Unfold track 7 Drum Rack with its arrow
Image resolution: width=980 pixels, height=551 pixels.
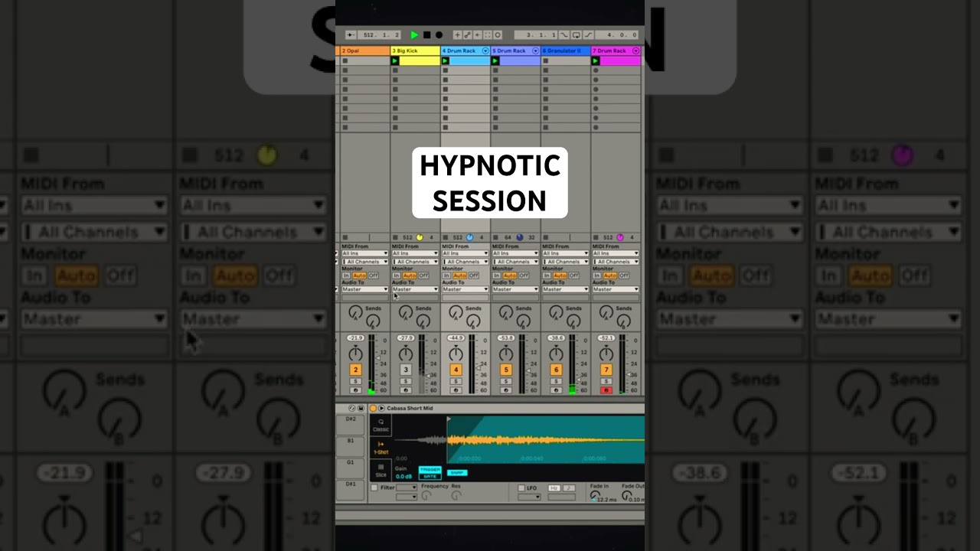click(x=635, y=51)
